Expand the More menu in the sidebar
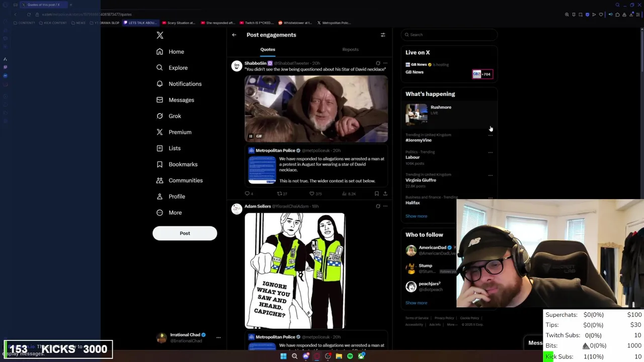Viewport: 644px width, 362px height. tap(170, 213)
